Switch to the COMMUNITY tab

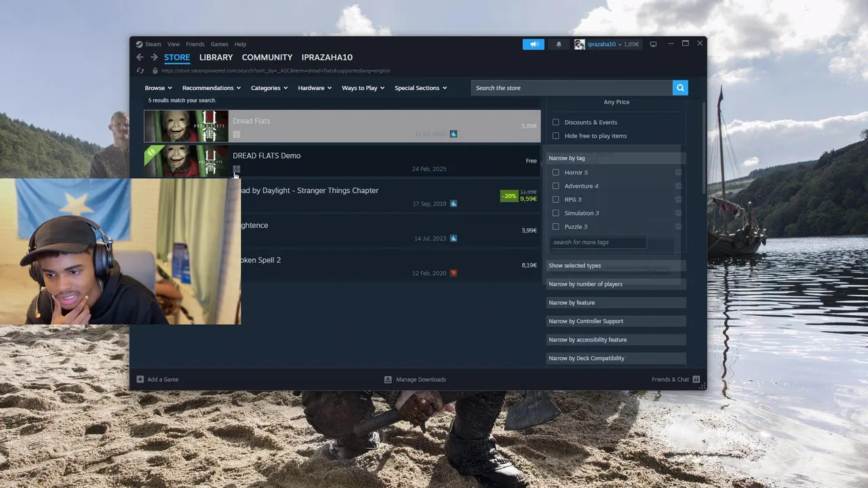coord(267,58)
